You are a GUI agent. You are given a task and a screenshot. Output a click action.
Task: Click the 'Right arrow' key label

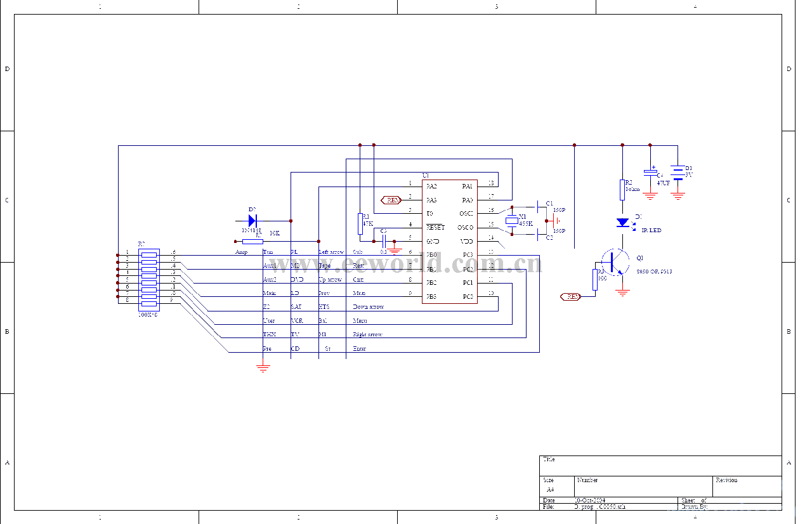point(368,334)
